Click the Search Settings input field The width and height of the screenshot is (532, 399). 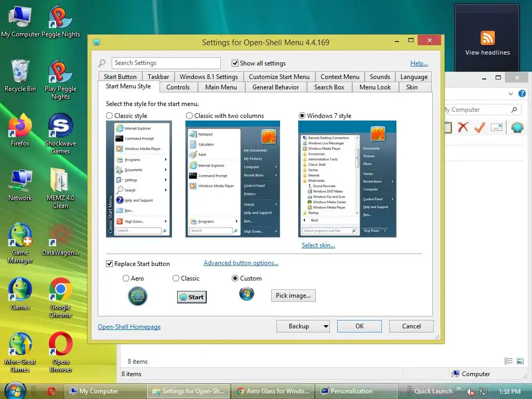coord(166,63)
